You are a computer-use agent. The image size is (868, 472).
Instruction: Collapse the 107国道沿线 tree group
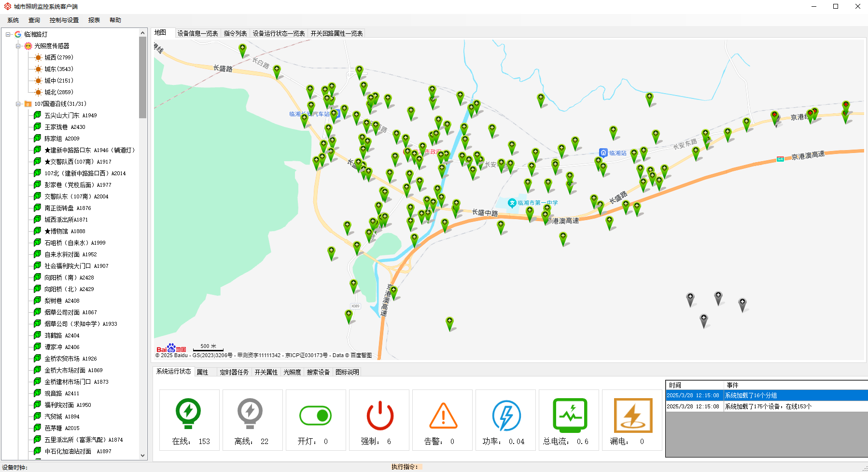pyautogui.click(x=18, y=104)
